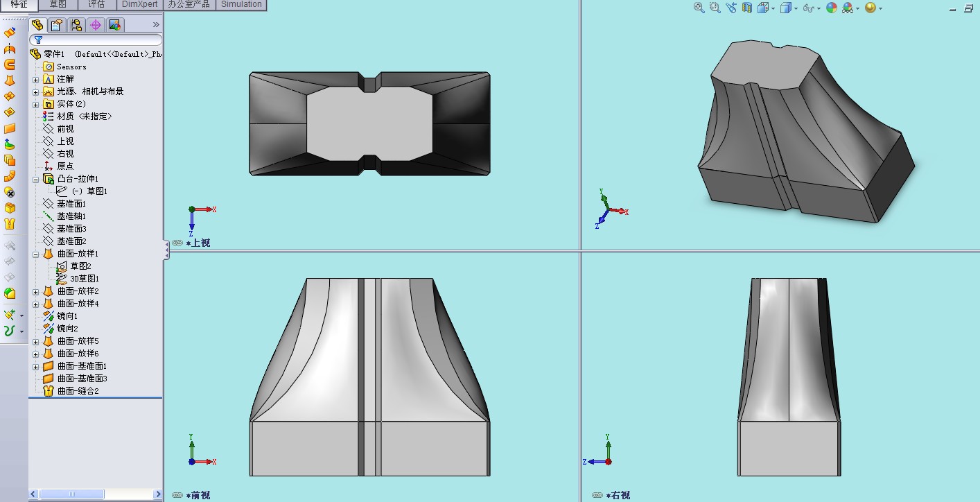This screenshot has width=980, height=502.
Task: Expand the 曲面-基准面1 feature node
Action: [36, 366]
